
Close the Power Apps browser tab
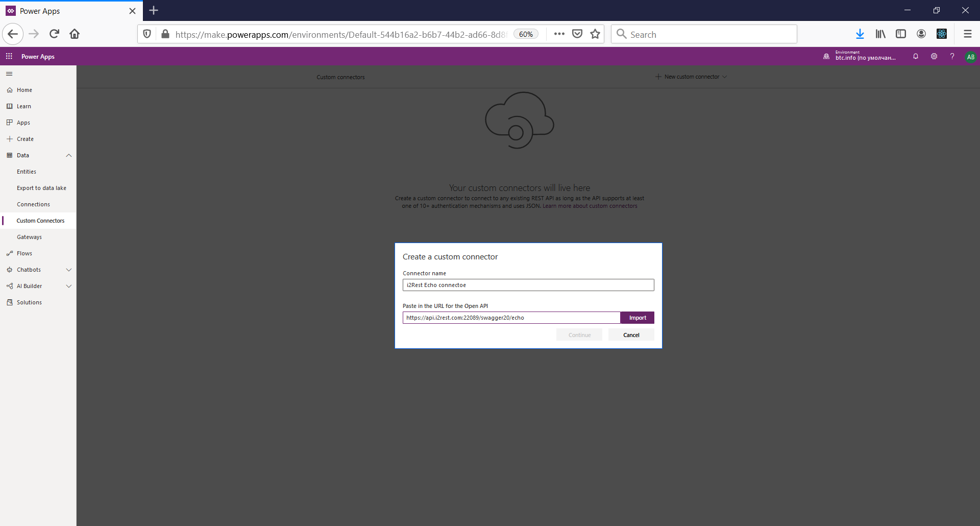click(x=132, y=11)
